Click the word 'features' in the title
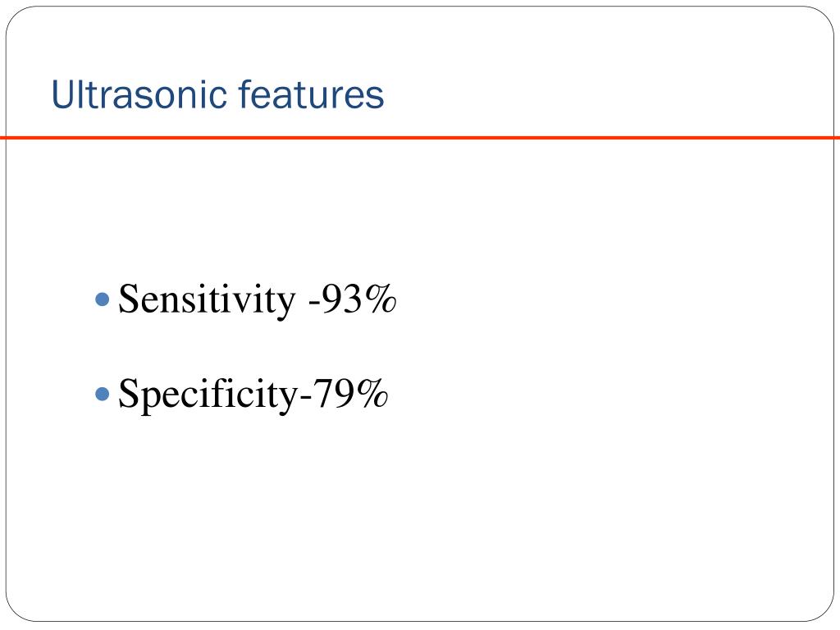Image resolution: width=840 pixels, height=630 pixels. tap(311, 94)
